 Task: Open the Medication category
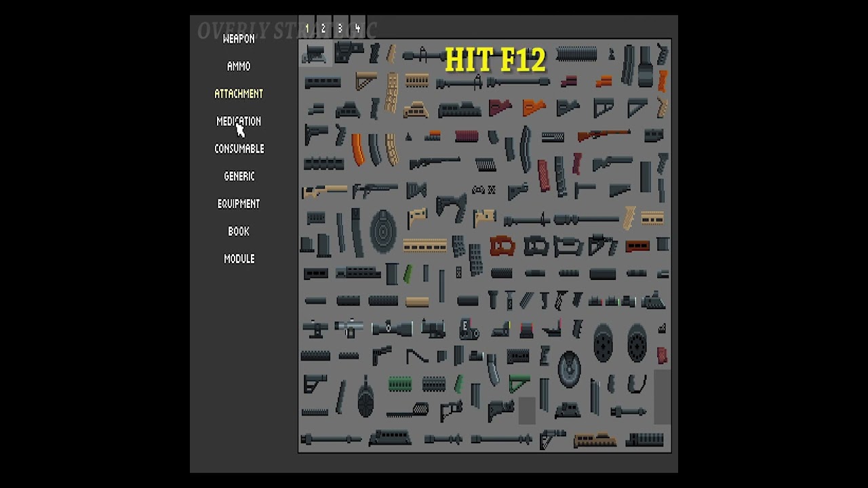tap(239, 121)
